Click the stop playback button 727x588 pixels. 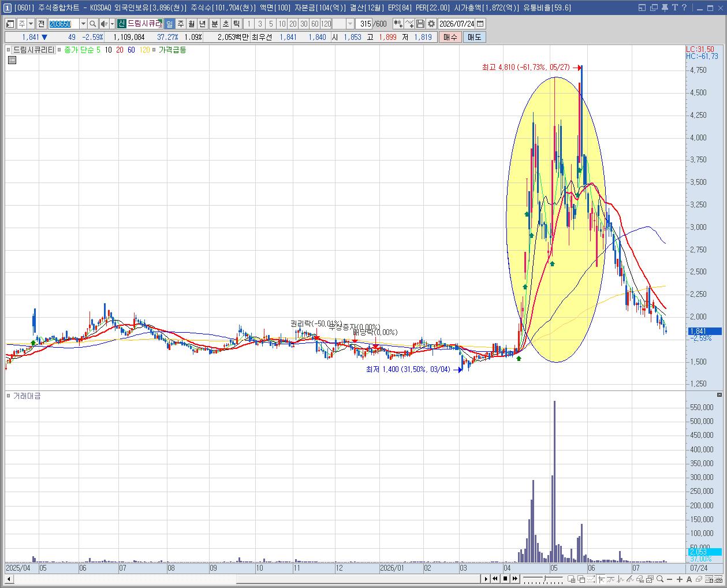pyautogui.click(x=505, y=579)
